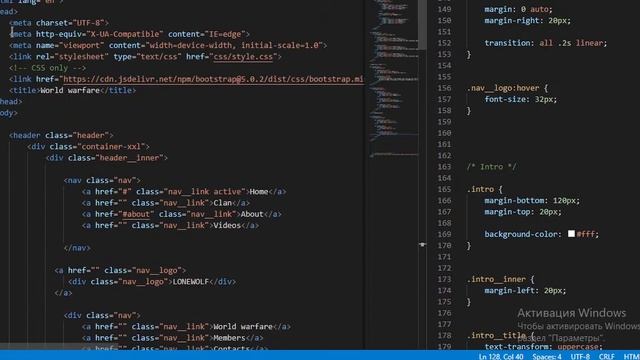Image resolution: width=640 pixels, height=360 pixels.
Task: Click the header class="header" tag
Action: tap(61, 136)
